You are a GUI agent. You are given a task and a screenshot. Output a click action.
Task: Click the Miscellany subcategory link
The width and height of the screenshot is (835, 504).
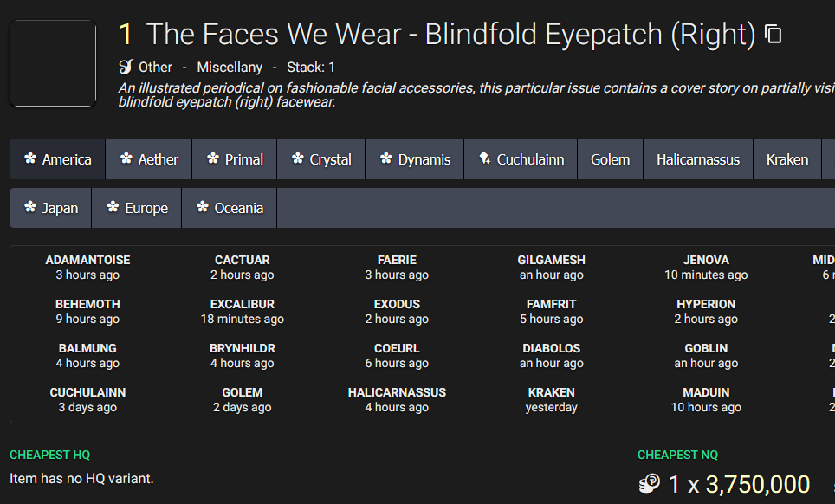point(230,67)
